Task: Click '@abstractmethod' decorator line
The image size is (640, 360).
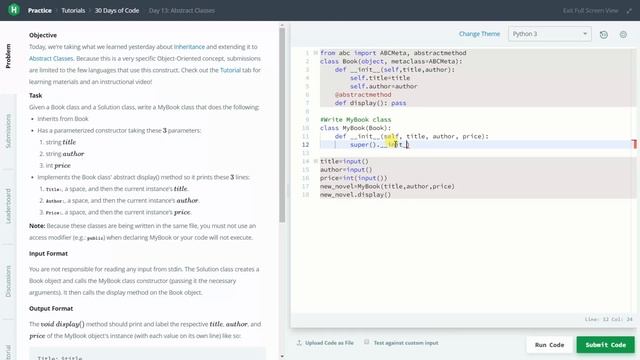Action: click(x=363, y=95)
